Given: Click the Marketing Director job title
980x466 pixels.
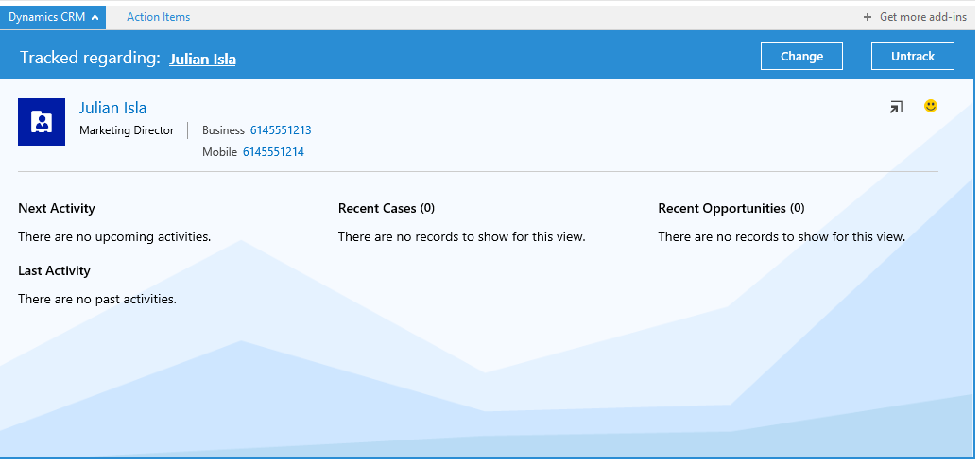Looking at the screenshot, I should [127, 130].
